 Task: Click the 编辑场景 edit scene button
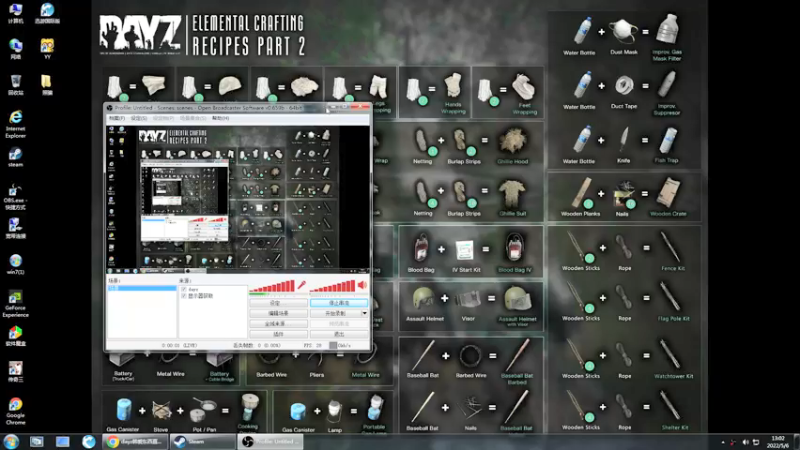(279, 313)
